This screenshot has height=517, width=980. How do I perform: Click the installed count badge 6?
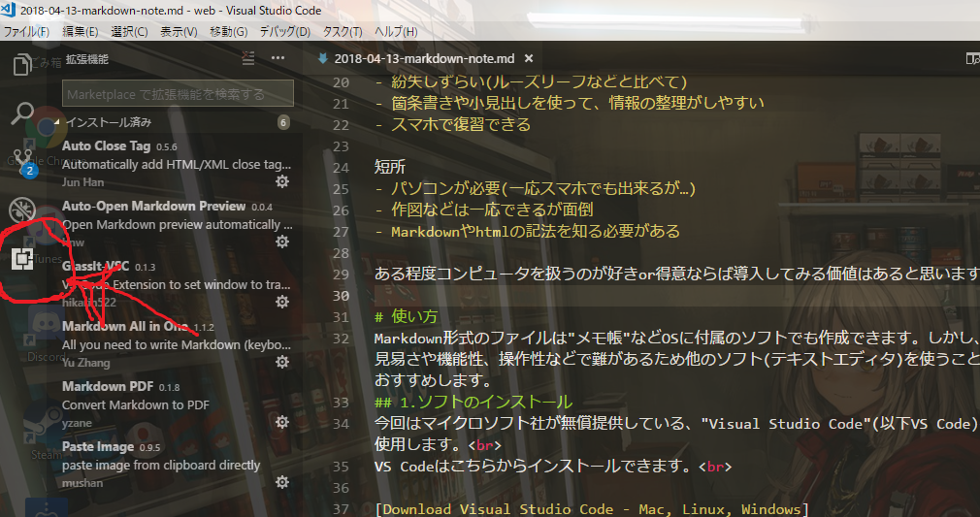(283, 122)
